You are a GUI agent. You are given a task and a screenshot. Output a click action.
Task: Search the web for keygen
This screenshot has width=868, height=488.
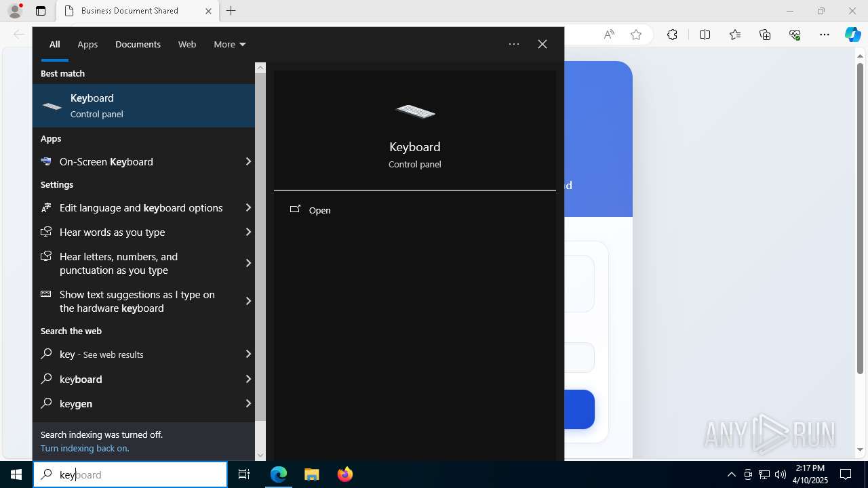coord(137,403)
